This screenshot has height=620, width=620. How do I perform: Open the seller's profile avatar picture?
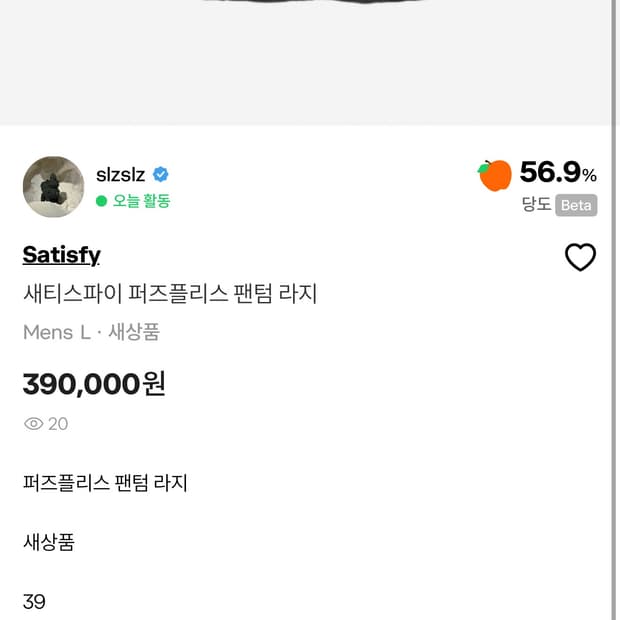(x=53, y=186)
